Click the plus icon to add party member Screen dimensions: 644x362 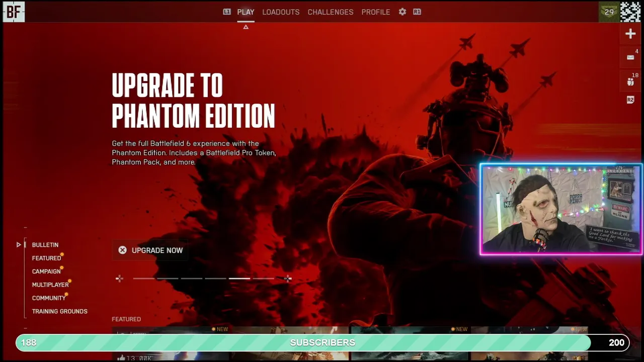point(630,34)
